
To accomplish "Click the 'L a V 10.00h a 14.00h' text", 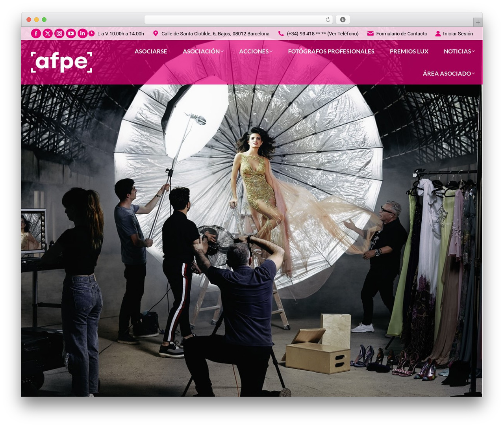I will click(x=120, y=33).
